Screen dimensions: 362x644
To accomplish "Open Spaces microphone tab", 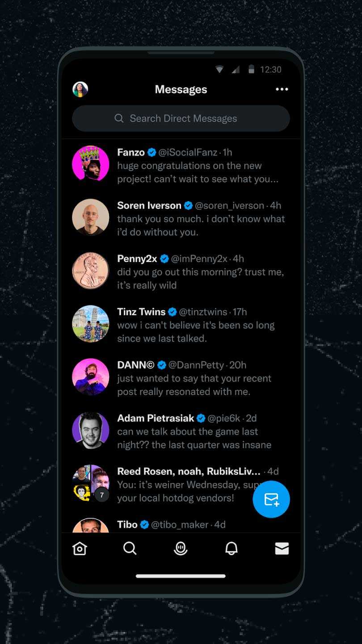I will [181, 548].
